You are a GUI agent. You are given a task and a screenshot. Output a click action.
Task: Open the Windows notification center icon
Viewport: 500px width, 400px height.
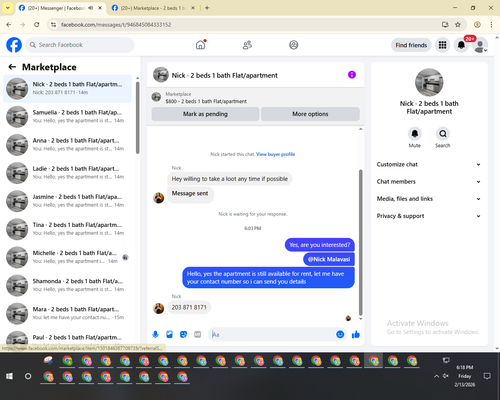click(x=487, y=376)
